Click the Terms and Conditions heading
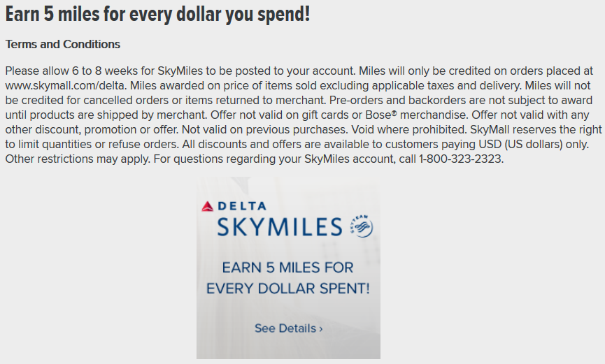The image size is (605, 364). 63,45
